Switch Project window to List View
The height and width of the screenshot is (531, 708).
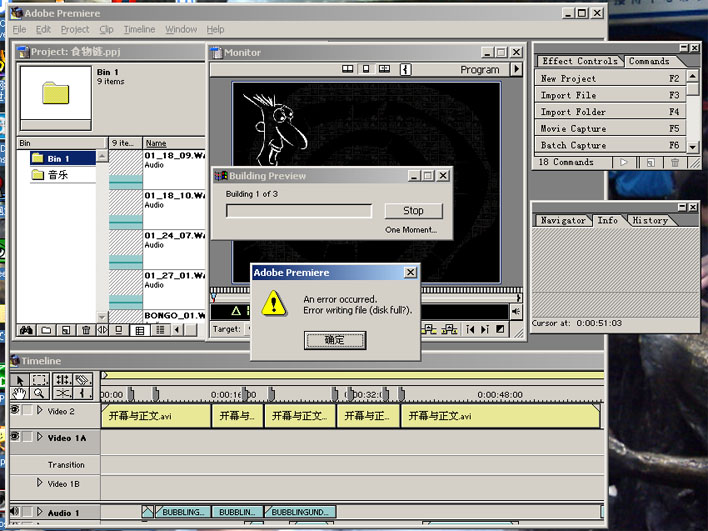point(160,330)
